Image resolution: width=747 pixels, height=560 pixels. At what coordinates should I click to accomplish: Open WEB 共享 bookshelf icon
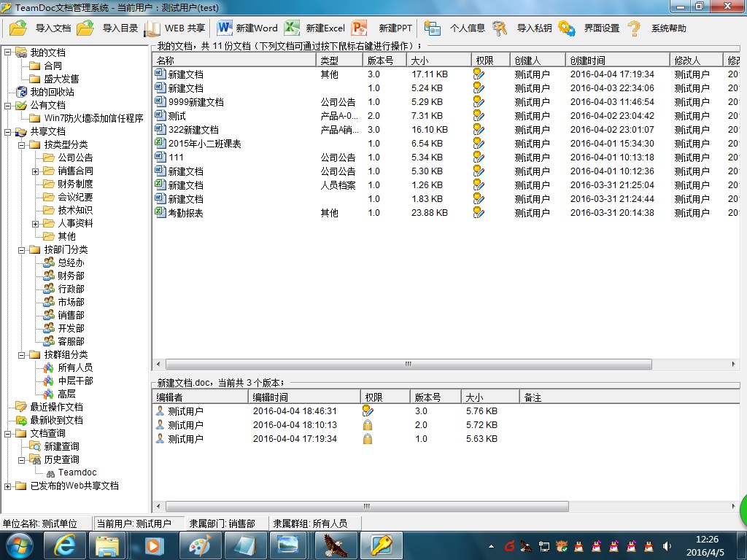click(152, 28)
